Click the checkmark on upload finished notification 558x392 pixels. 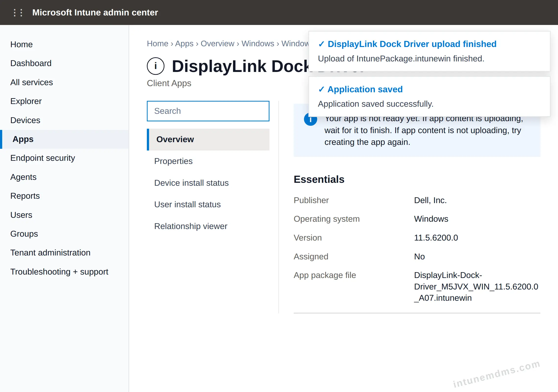321,44
